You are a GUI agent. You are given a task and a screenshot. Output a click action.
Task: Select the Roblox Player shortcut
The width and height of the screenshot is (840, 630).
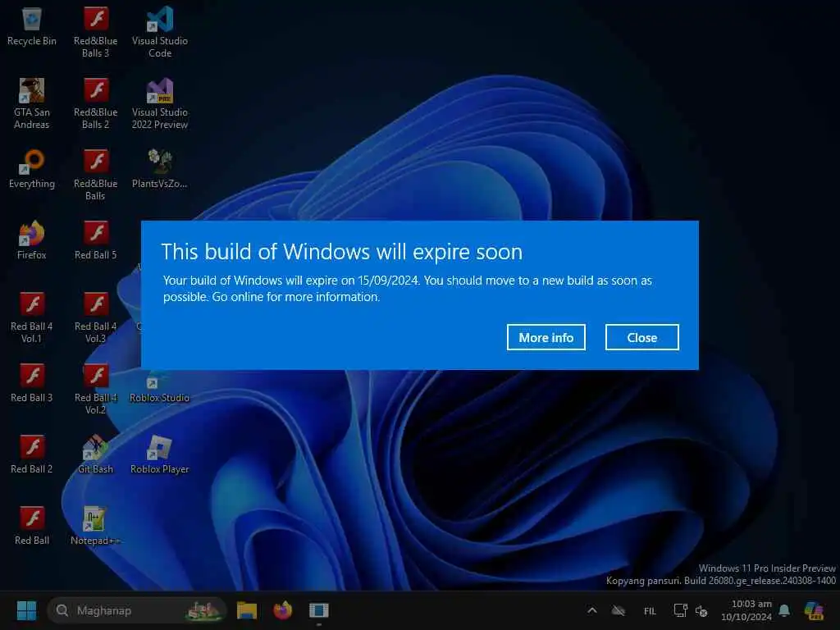coord(160,453)
